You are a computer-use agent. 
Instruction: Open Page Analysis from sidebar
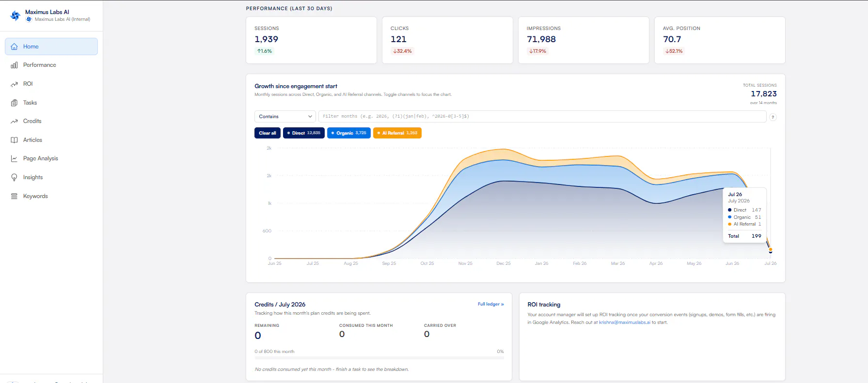(x=51, y=158)
